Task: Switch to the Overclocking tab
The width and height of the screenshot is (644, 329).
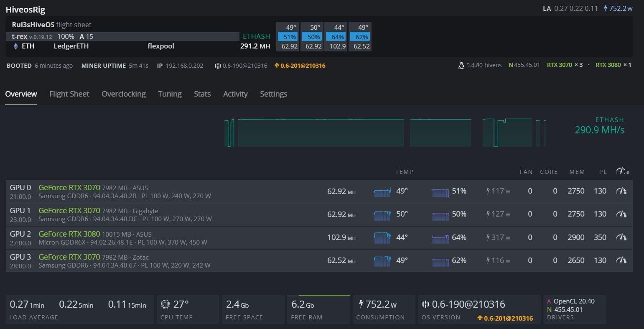Action: coord(123,94)
